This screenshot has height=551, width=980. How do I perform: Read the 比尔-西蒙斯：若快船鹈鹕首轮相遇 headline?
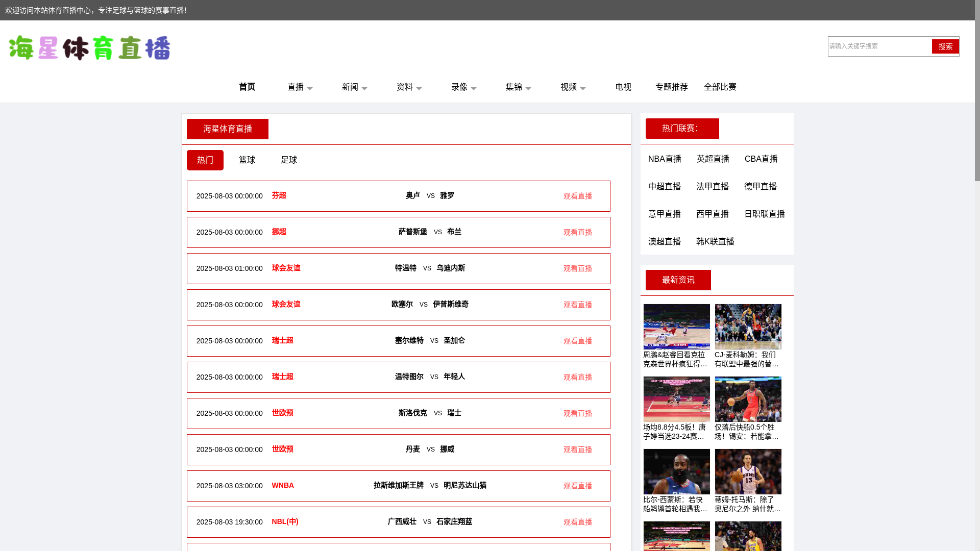point(675,505)
